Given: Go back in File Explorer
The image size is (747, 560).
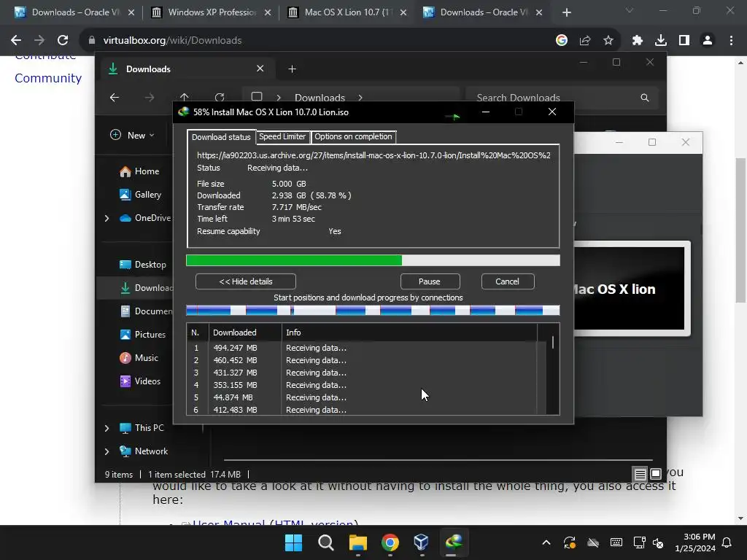Looking at the screenshot, I should (115, 98).
